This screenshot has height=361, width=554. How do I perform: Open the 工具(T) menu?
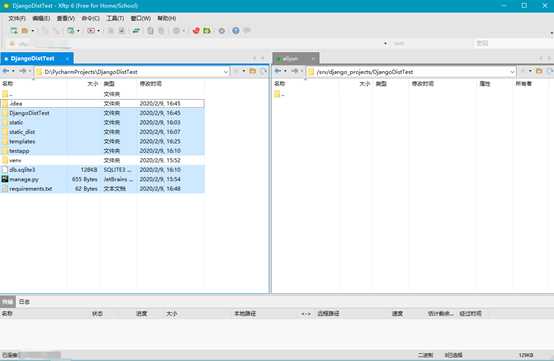pos(115,18)
